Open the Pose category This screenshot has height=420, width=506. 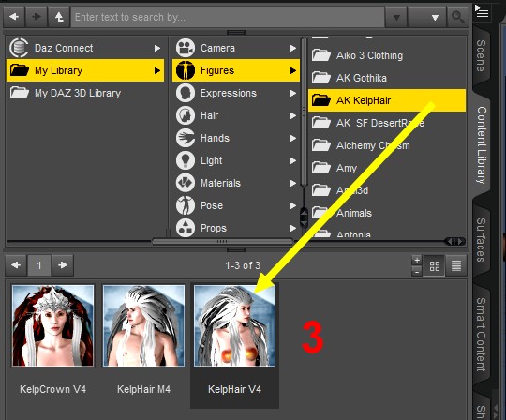point(236,205)
